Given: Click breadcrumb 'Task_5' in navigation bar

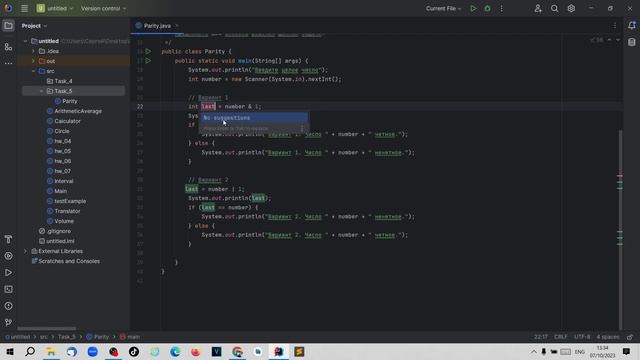Looking at the screenshot, I should 67,337.
